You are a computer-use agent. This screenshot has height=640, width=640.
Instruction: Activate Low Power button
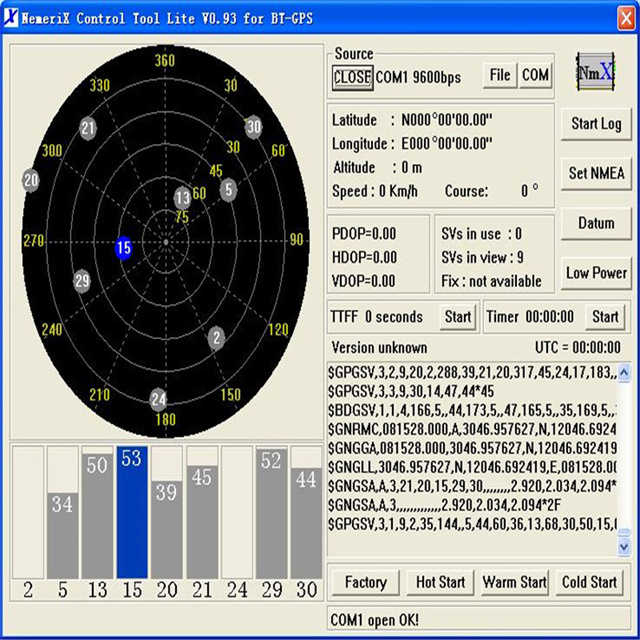596,273
